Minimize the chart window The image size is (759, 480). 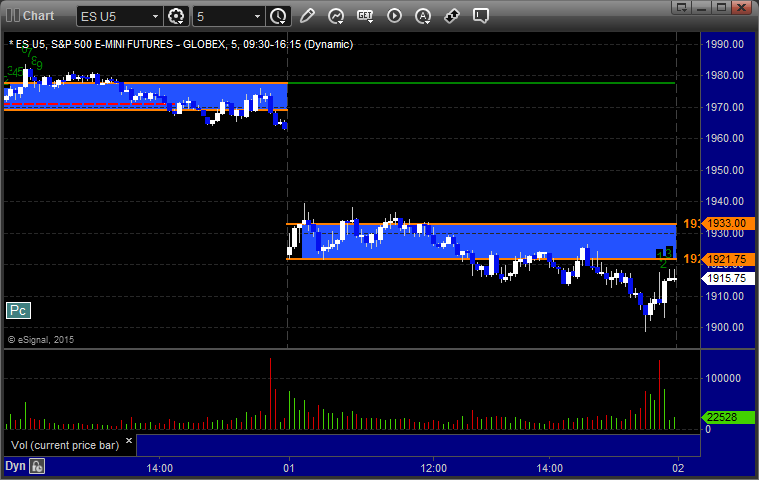[701, 7]
